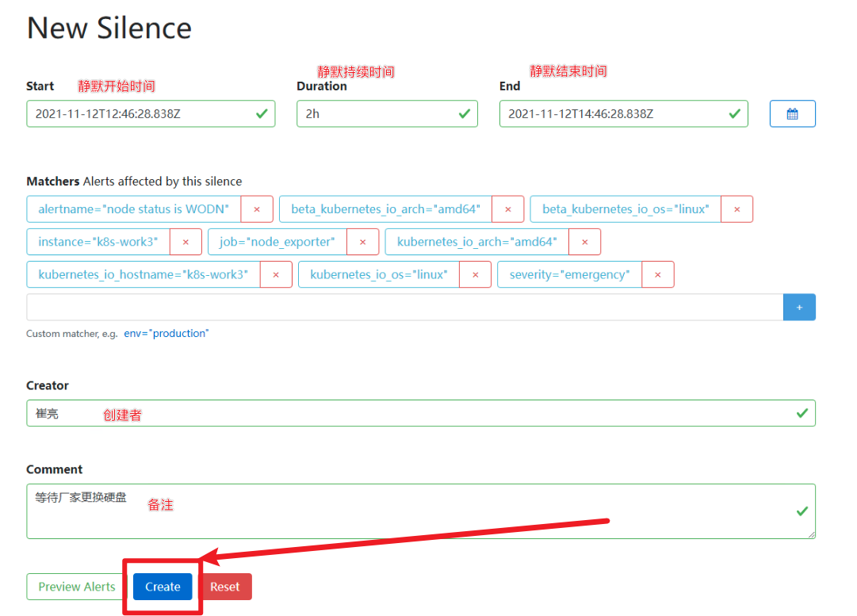Click the New Silence heading

pos(109,28)
